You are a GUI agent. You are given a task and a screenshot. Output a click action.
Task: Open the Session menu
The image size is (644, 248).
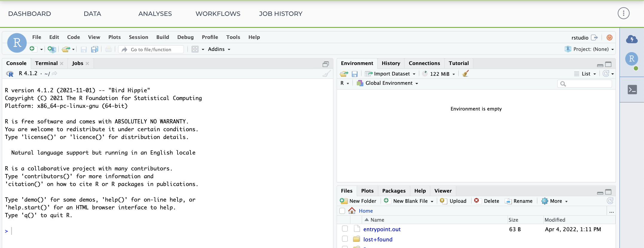tap(138, 37)
